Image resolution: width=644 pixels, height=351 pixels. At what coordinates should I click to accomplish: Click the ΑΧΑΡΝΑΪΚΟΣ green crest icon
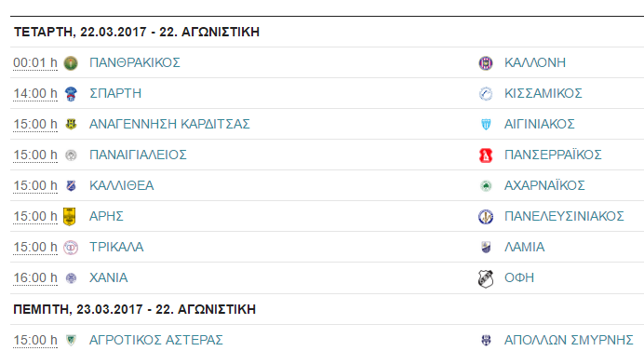[486, 186]
